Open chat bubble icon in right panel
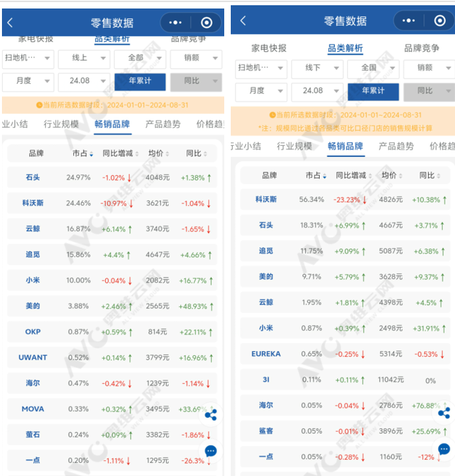455x476 pixels. point(444,449)
